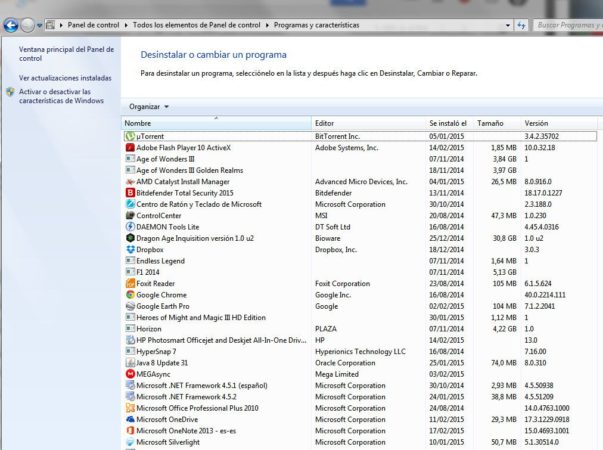Select the Dragon Age Inquisition icon
This screenshot has height=450, width=603.
click(x=130, y=238)
